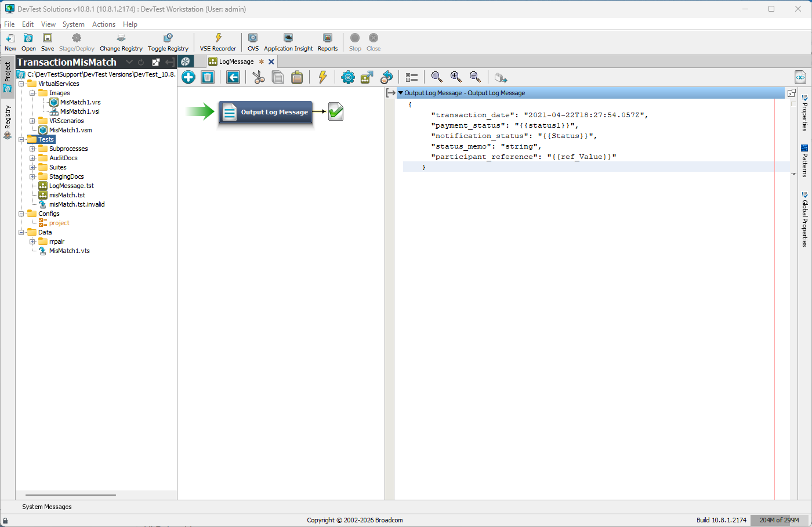The image size is (812, 527).
Task: Click the New toolbar icon
Action: [10, 38]
